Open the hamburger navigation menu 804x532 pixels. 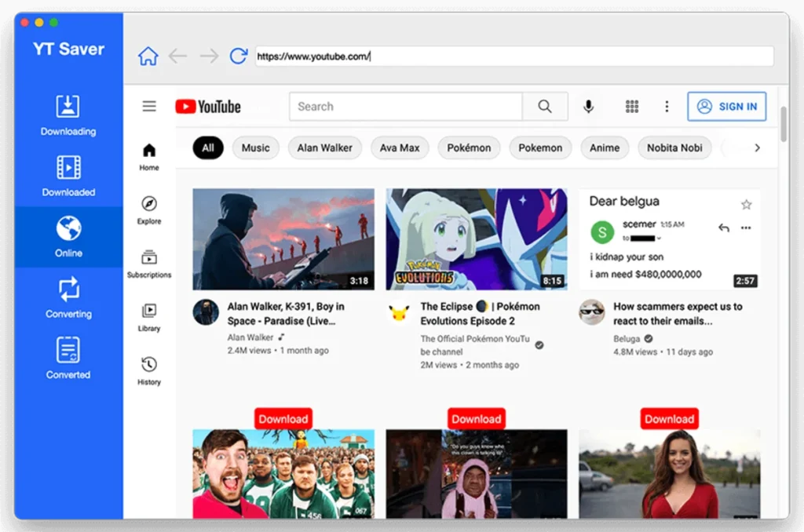pyautogui.click(x=149, y=106)
